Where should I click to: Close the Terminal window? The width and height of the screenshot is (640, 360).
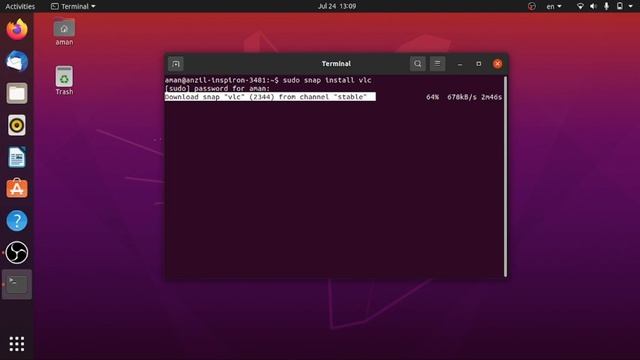click(x=498, y=64)
